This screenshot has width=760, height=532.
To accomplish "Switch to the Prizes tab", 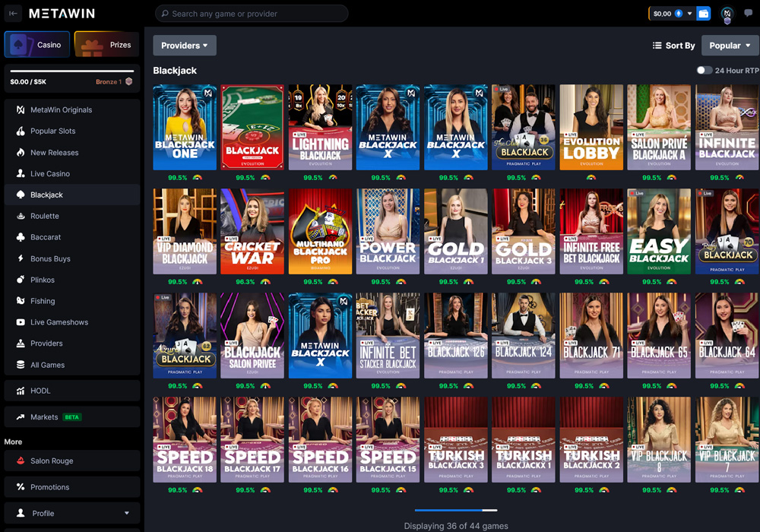I will [x=107, y=45].
